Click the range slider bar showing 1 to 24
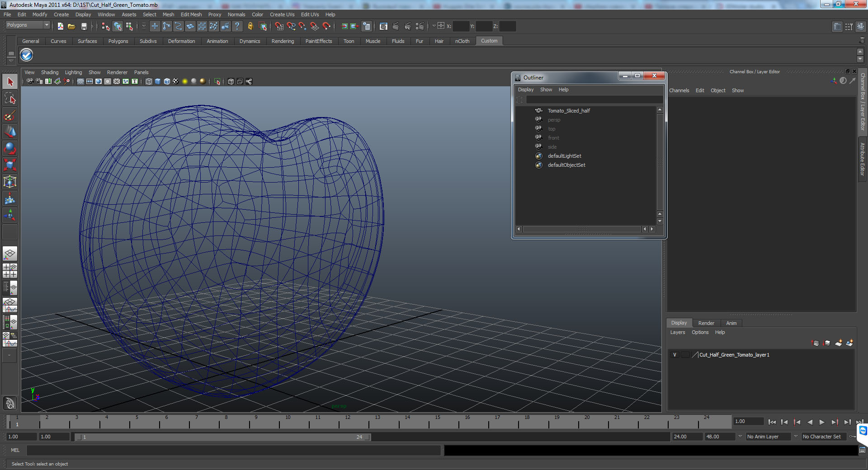 click(222, 437)
